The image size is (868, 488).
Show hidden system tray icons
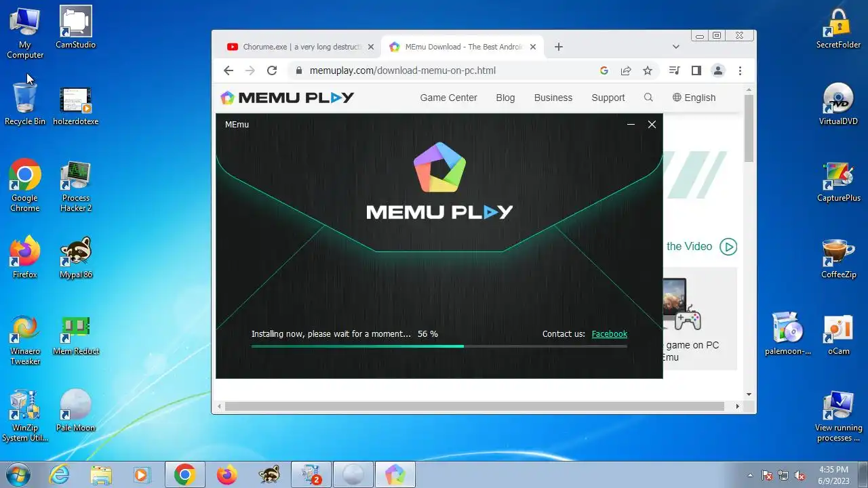click(x=750, y=475)
